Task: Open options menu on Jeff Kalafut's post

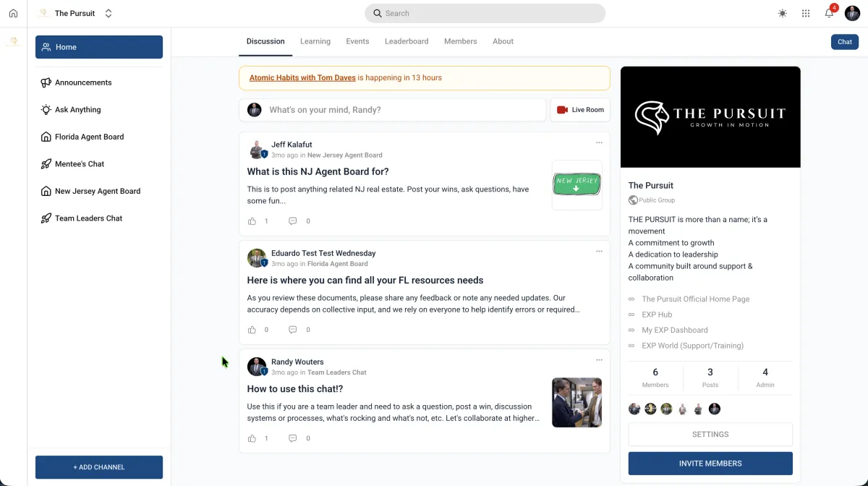Action: (x=599, y=142)
